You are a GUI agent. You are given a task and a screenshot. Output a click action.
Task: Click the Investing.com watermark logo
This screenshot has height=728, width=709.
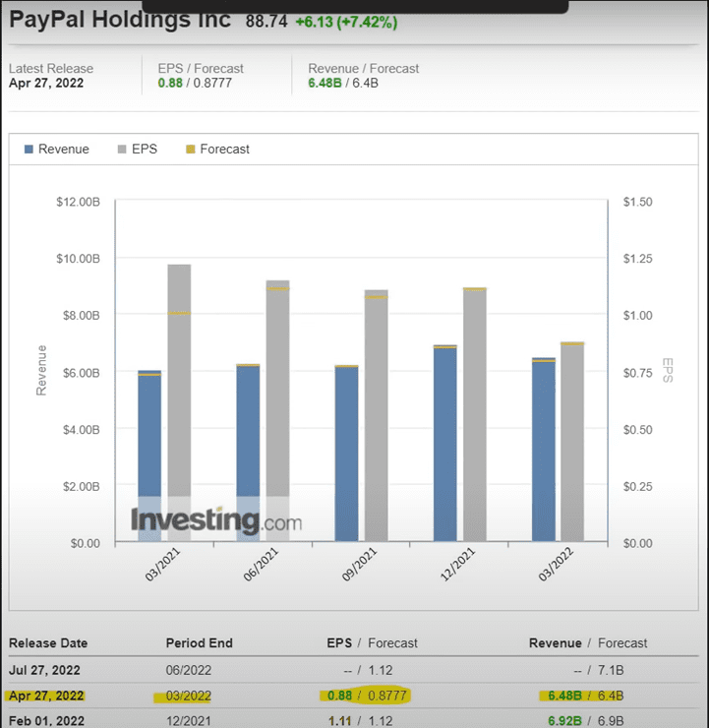(216, 520)
